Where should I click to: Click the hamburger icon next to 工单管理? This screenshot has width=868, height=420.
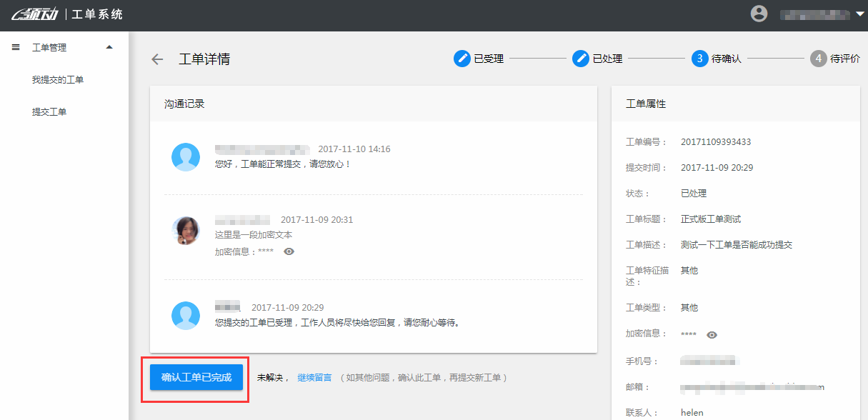[x=16, y=48]
